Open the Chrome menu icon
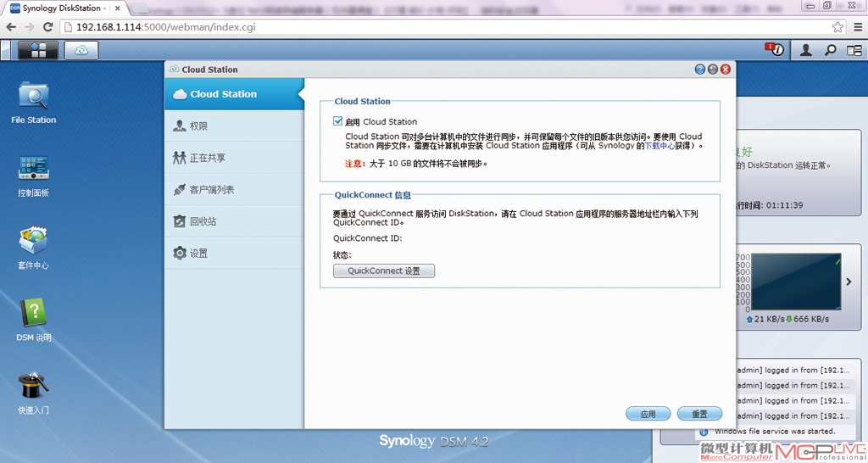The height and width of the screenshot is (463, 868). pyautogui.click(x=858, y=27)
